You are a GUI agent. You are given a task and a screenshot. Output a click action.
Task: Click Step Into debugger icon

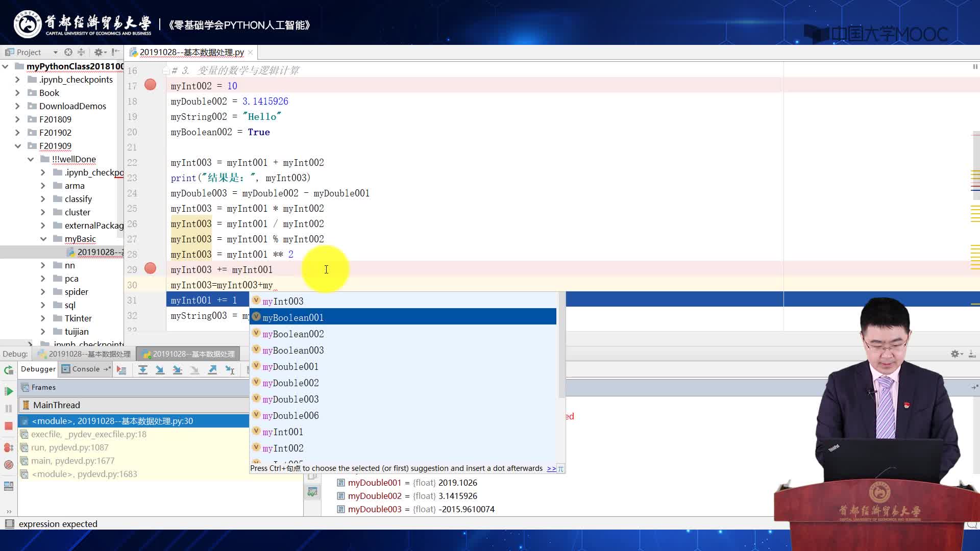(x=160, y=370)
